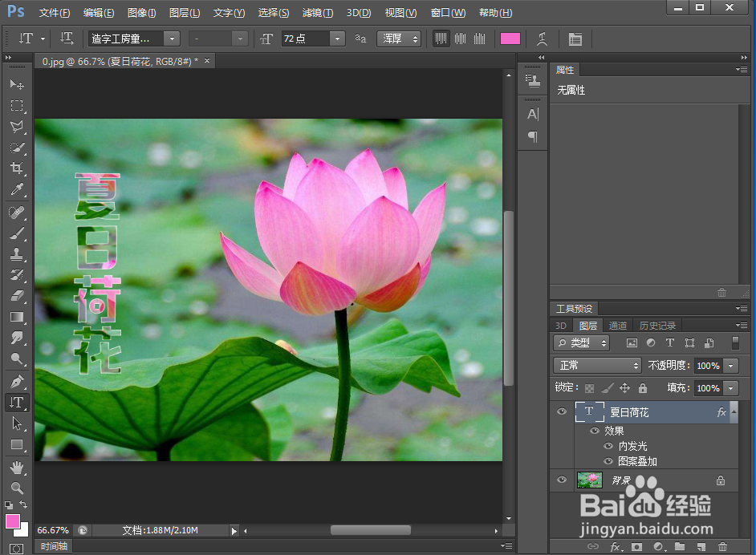Open the 文件 menu

point(55,13)
